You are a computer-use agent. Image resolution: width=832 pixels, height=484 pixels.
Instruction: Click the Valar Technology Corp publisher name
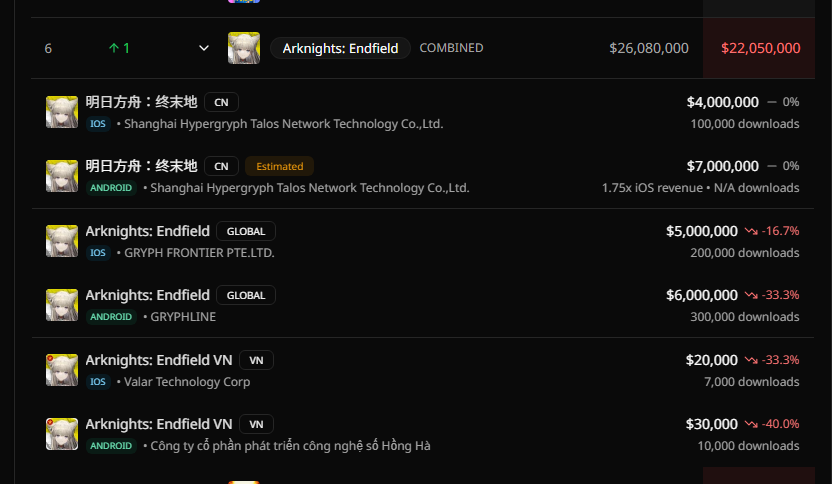[x=187, y=382]
